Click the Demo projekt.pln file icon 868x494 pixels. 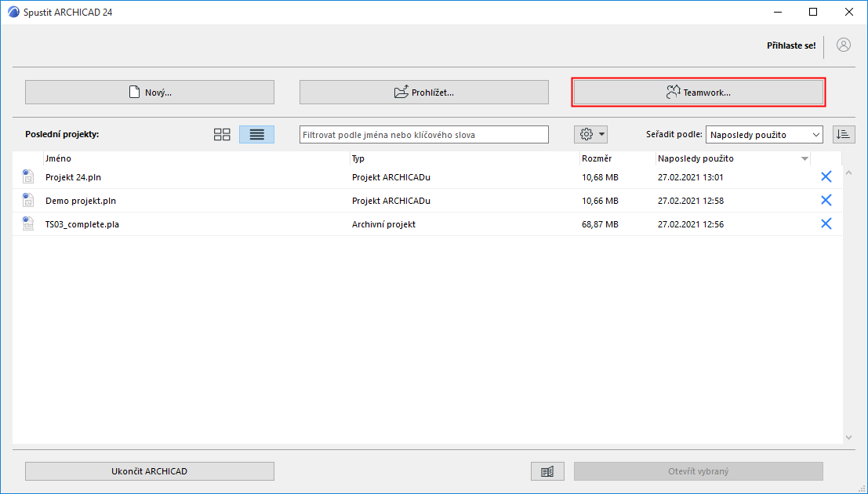(x=27, y=200)
